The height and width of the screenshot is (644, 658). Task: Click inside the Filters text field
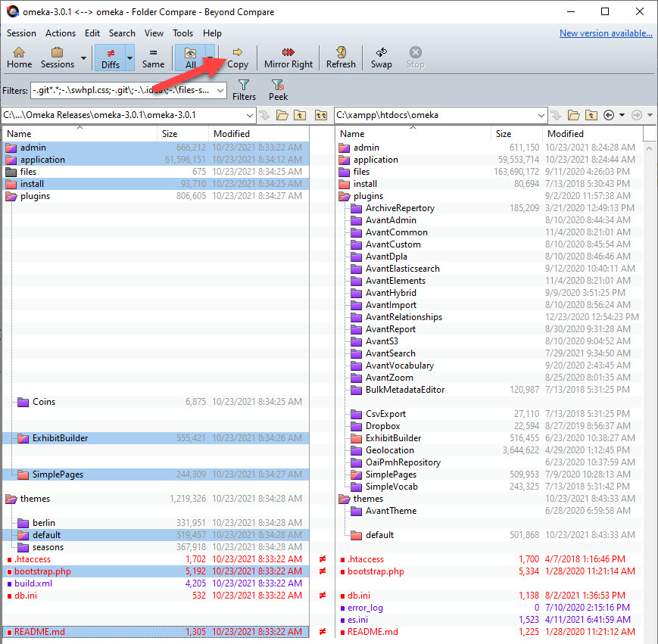(122, 91)
